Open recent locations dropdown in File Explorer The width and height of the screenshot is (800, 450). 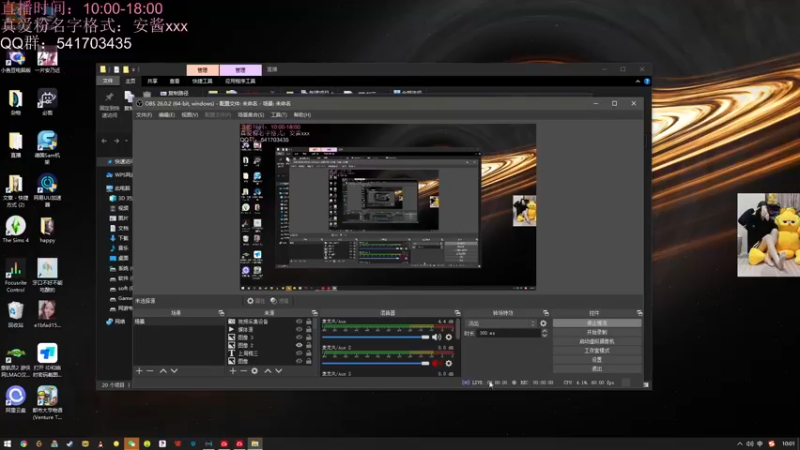[x=127, y=141]
